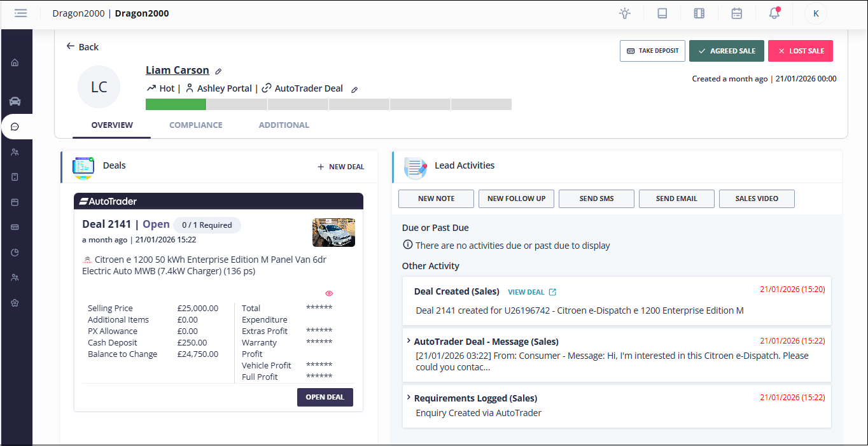868x446 pixels.
Task: Switch to the Additional tab
Action: (284, 125)
